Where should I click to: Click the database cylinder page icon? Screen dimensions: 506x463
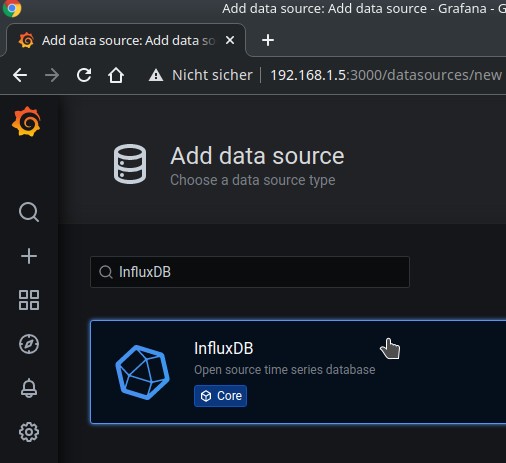click(130, 164)
